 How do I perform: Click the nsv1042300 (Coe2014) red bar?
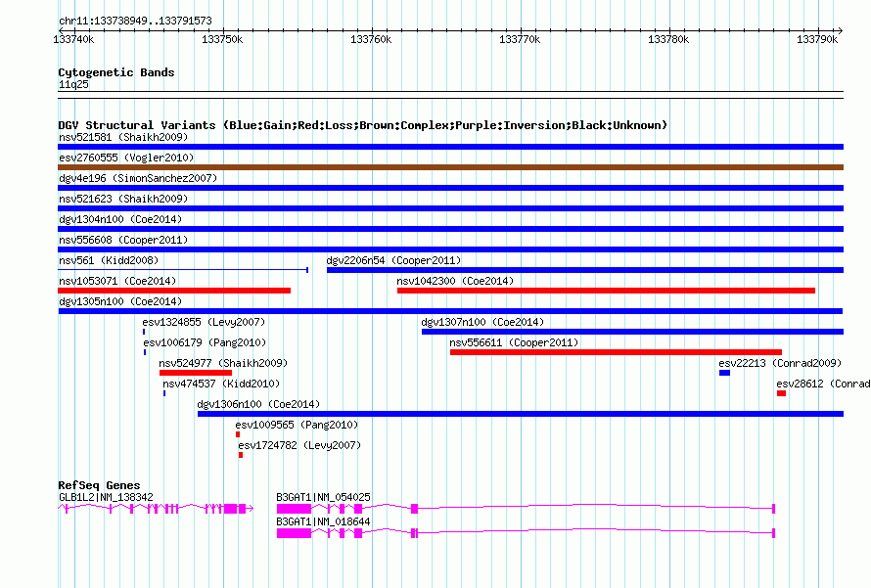pyautogui.click(x=606, y=291)
